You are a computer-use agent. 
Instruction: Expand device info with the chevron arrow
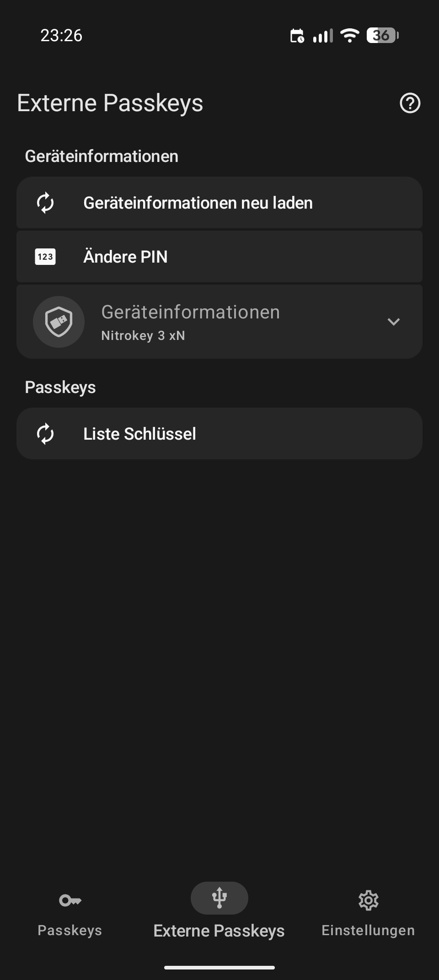pos(394,322)
